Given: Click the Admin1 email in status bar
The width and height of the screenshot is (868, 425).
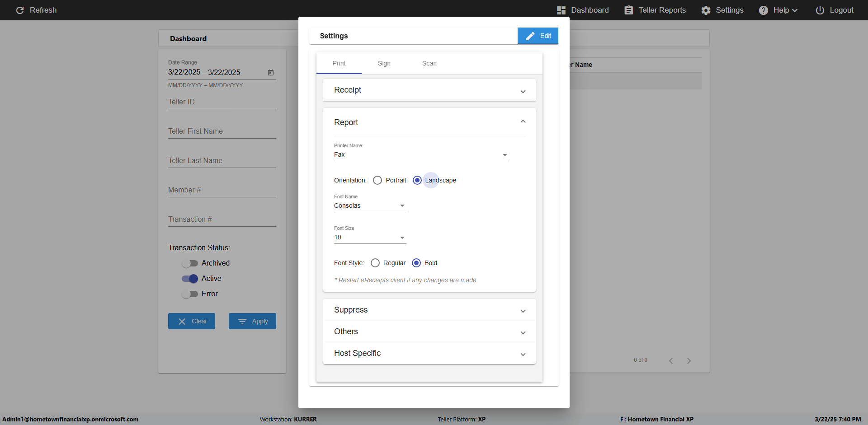Looking at the screenshot, I should (71, 419).
